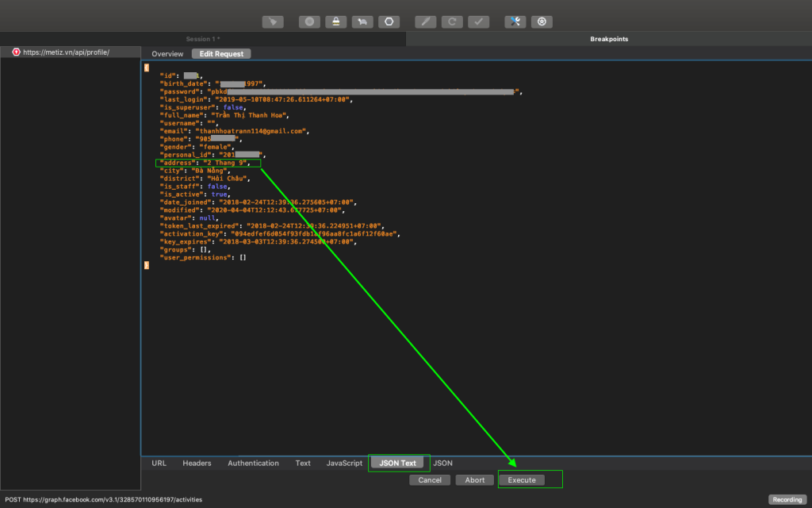This screenshot has height=508, width=812.
Task: Click the Cancel button
Action: click(430, 480)
